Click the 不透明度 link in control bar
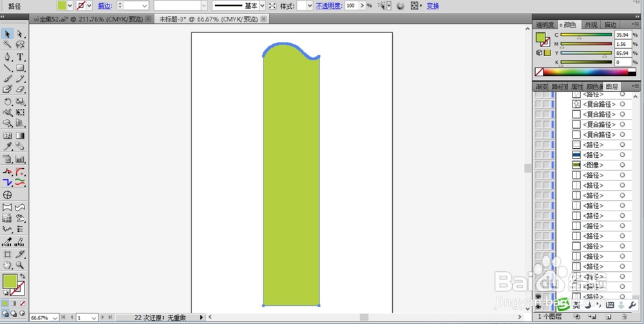The height and width of the screenshot is (324, 644). coord(328,6)
